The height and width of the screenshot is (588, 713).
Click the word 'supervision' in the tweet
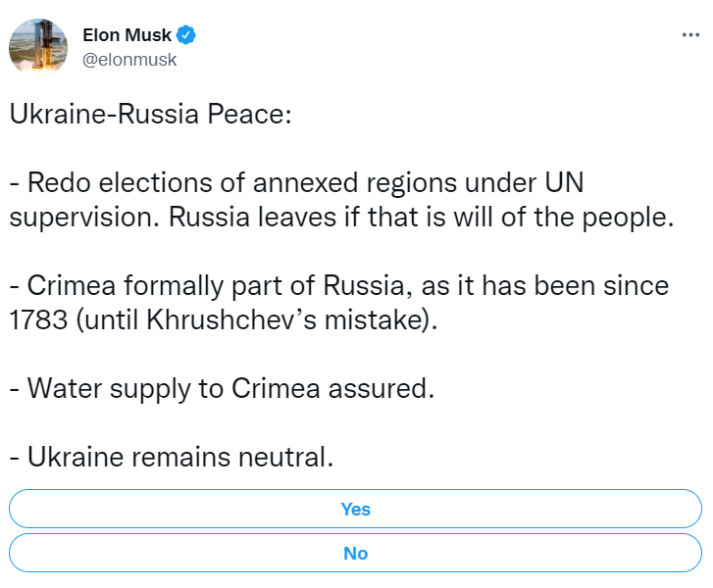[x=84, y=219]
